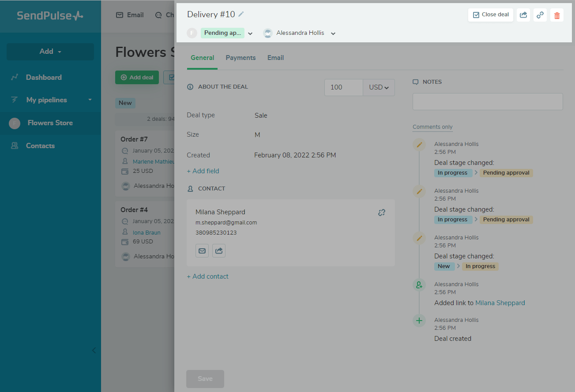This screenshot has height=392, width=575.
Task: Delete the deal with the trash icon
Action: (557, 15)
